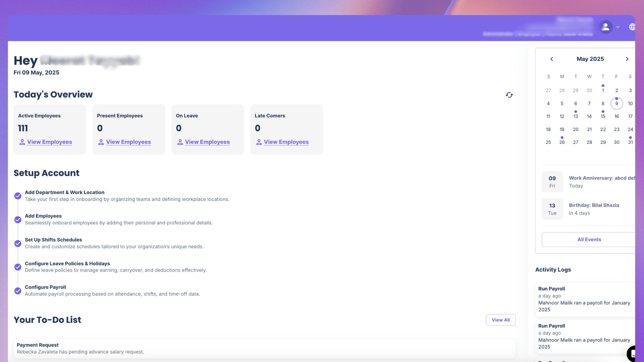The width and height of the screenshot is (644, 362).
Task: Click Add Department & Work Location checkmark
Action: 18,196
